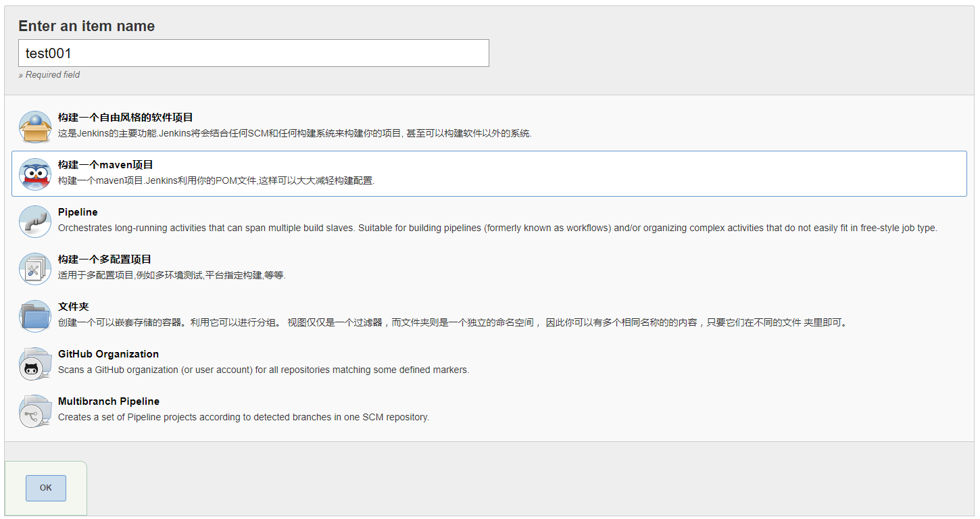This screenshot has width=980, height=519.
Task: Click the 'Required field' hint text
Action: 49,75
